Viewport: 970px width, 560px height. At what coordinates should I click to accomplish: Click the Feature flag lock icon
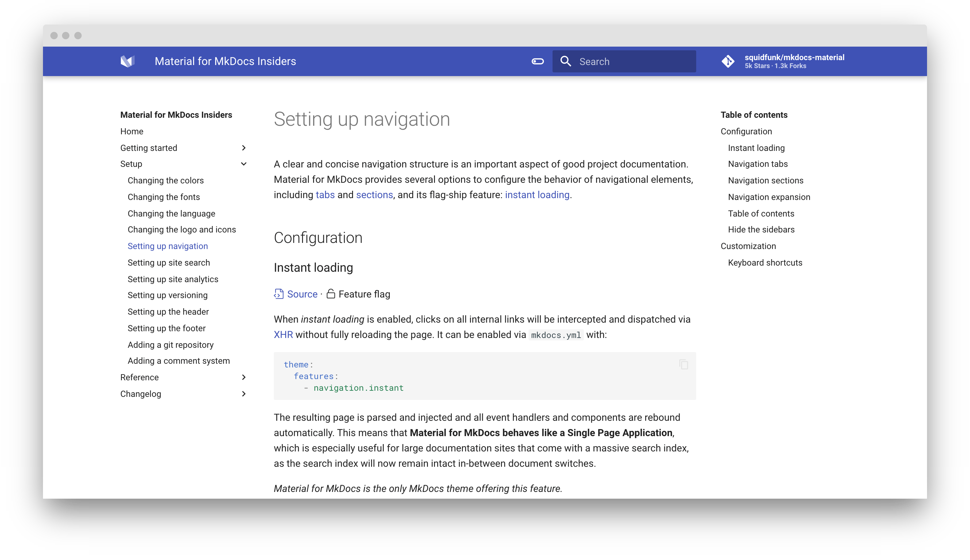click(331, 294)
